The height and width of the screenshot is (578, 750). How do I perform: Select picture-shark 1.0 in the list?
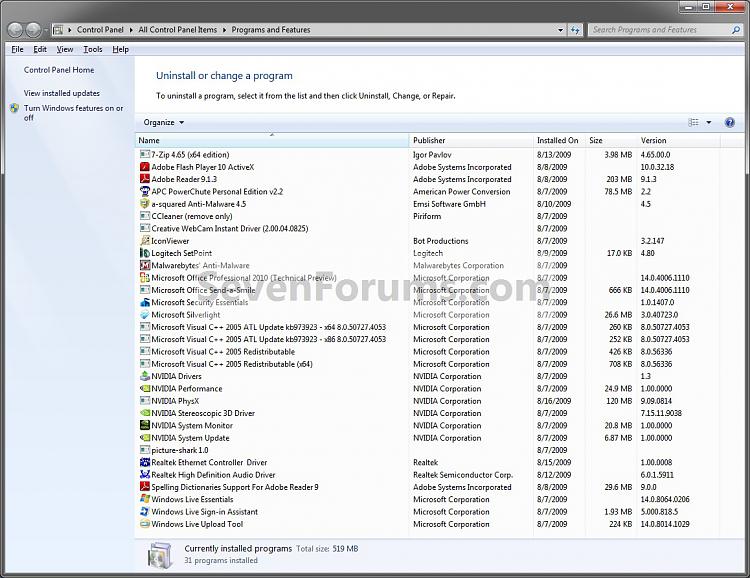(x=429, y=450)
